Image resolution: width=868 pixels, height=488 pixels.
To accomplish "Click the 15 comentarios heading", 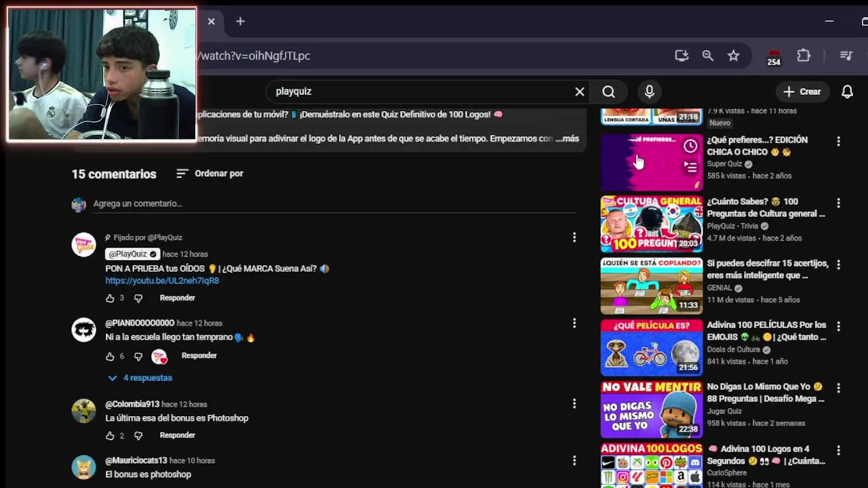I will click(114, 174).
